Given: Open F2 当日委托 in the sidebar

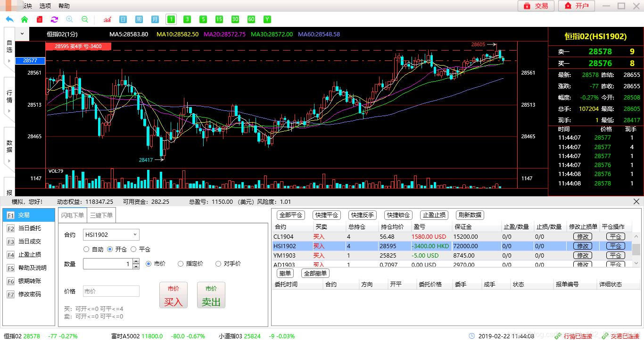Looking at the screenshot, I should 28,228.
